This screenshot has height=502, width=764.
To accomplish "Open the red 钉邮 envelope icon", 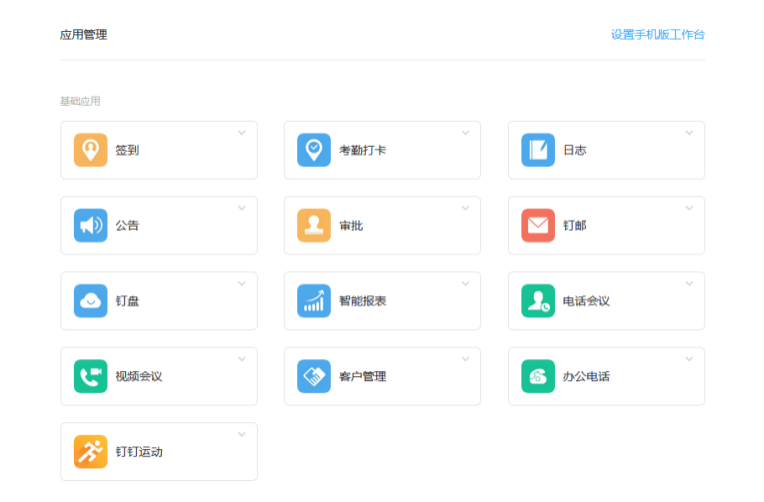I will click(x=538, y=226).
